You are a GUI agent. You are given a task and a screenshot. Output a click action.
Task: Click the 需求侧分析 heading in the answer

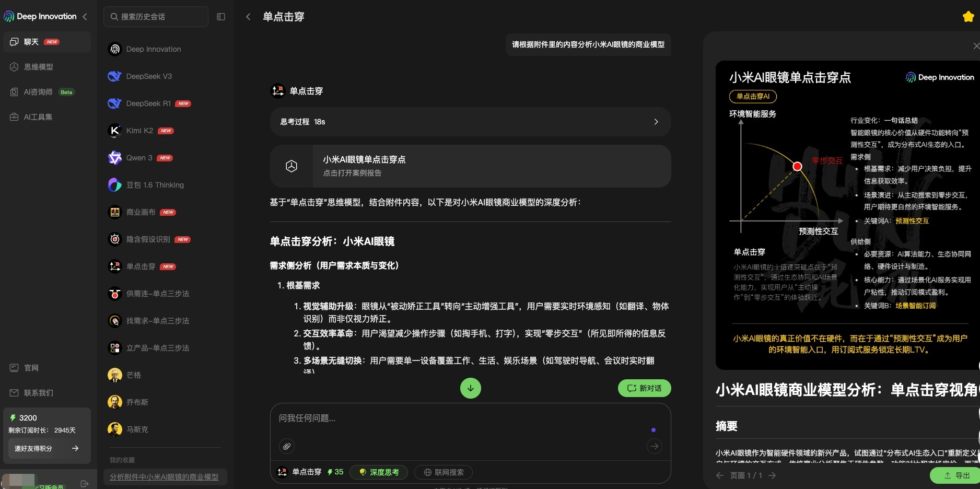click(x=334, y=266)
